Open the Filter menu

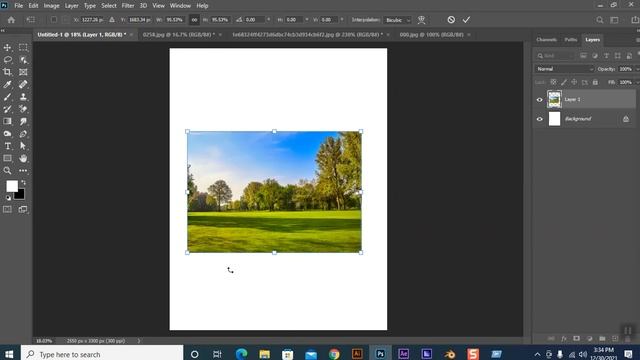coord(128,6)
